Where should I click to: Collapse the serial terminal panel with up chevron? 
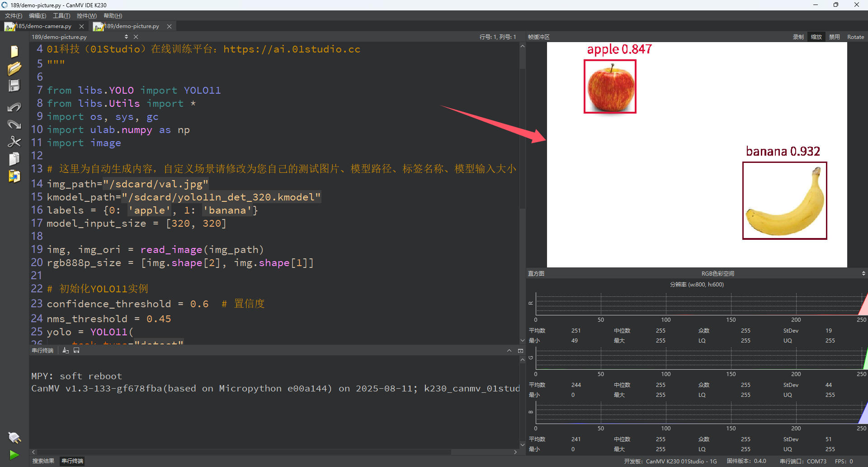coord(509,351)
